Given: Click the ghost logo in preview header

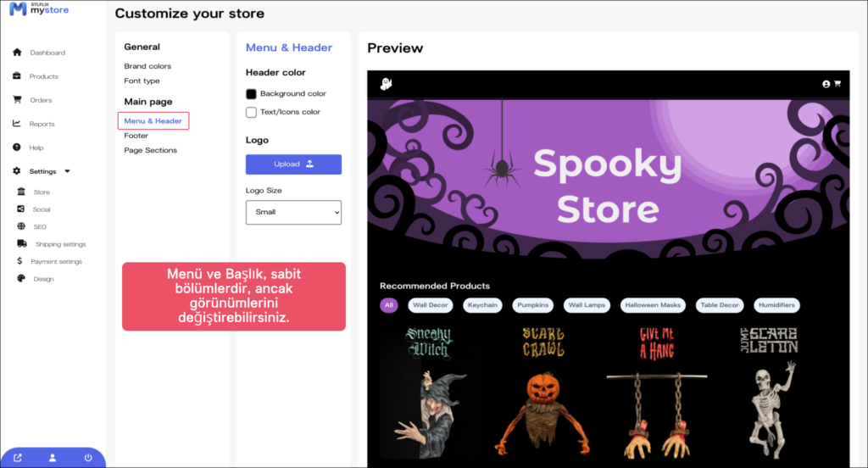Looking at the screenshot, I should coord(386,84).
